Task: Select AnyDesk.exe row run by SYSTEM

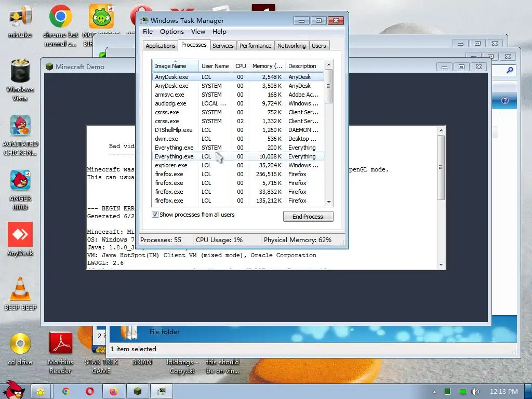Action: (238, 86)
